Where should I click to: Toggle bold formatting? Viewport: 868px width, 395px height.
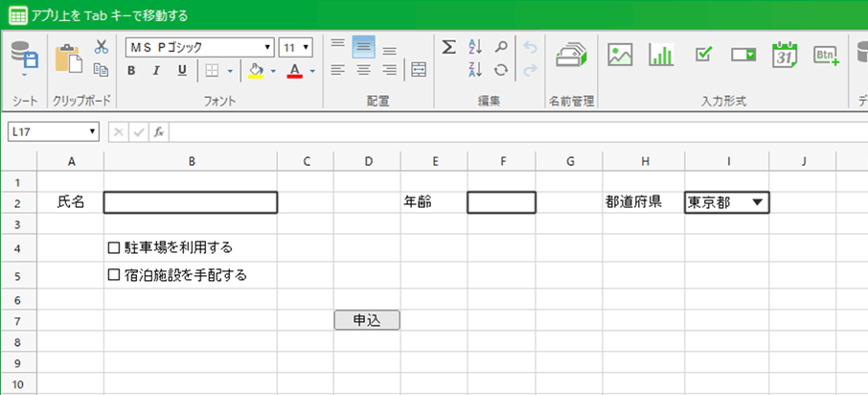(132, 70)
